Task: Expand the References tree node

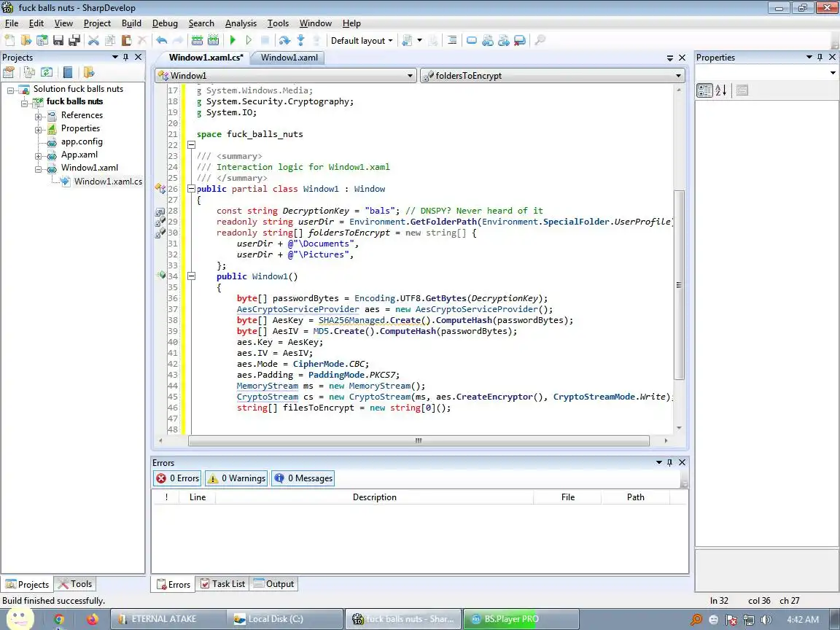Action: [38, 117]
